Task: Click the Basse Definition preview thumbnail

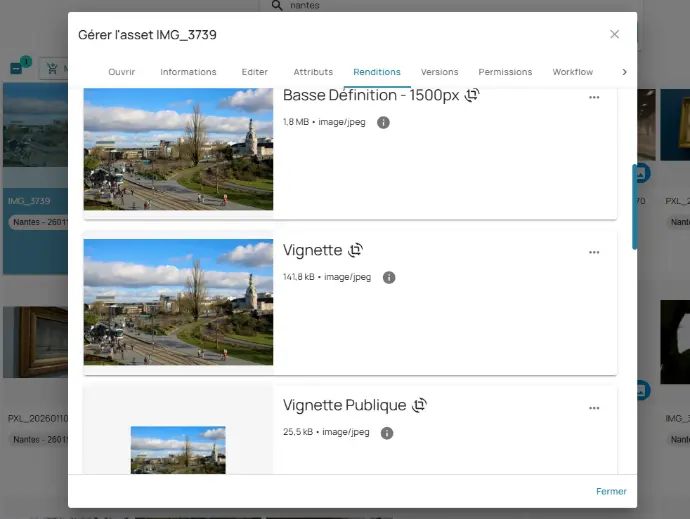Action: (x=178, y=150)
